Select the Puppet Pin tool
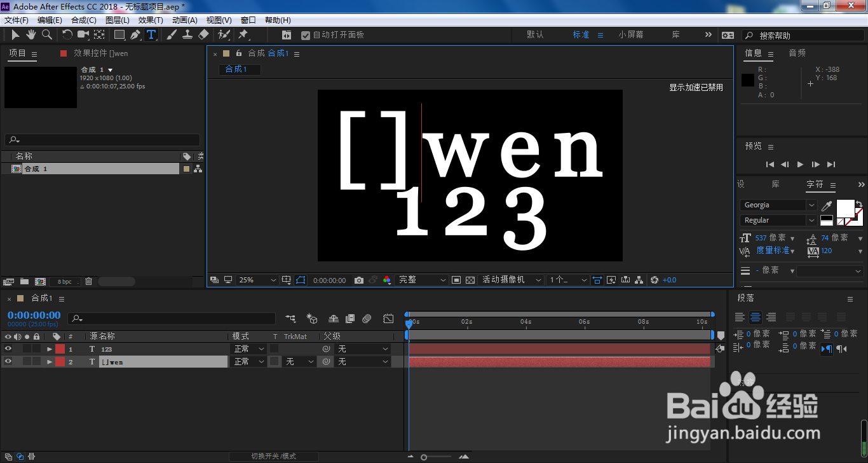 (x=243, y=35)
